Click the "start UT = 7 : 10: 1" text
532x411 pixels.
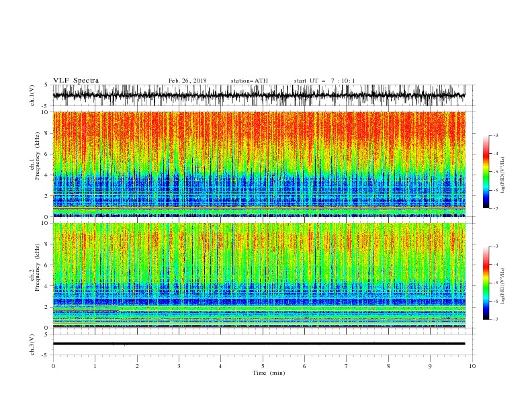point(324,81)
